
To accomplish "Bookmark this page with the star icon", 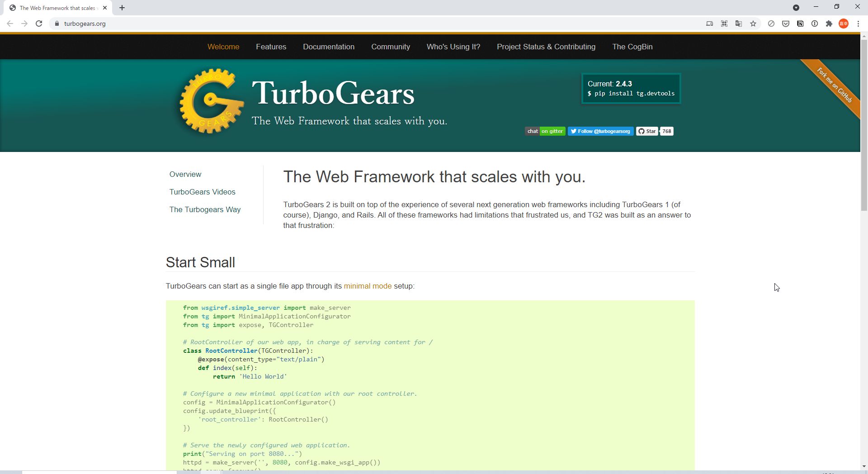I will (753, 24).
